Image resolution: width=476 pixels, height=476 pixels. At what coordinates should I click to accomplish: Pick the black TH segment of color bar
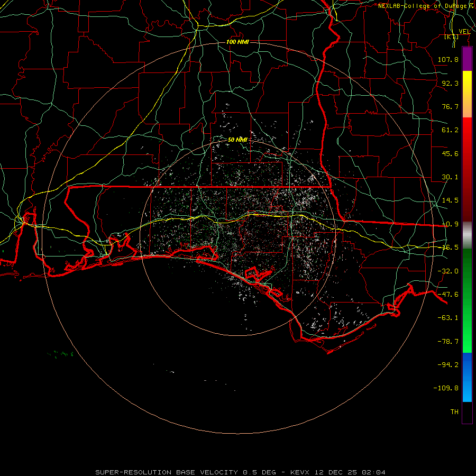point(467,413)
